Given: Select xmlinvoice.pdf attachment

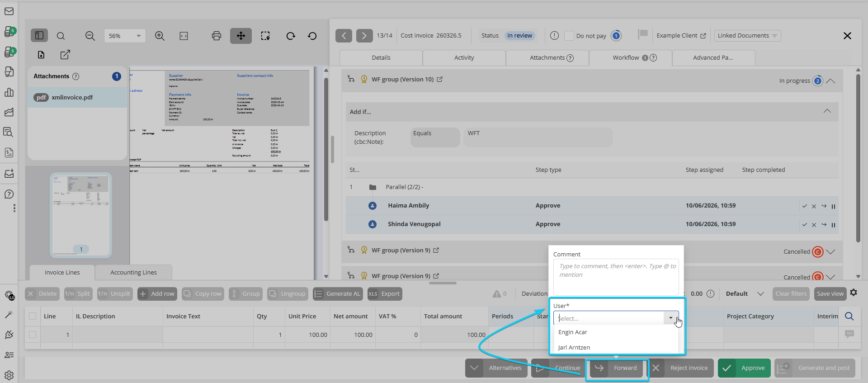Looking at the screenshot, I should pyautogui.click(x=77, y=98).
